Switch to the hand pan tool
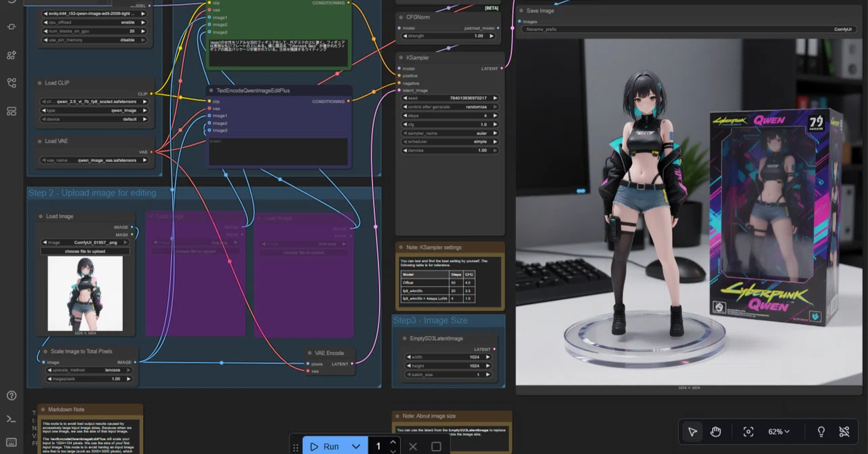Image resolution: width=868 pixels, height=454 pixels. 715,432
